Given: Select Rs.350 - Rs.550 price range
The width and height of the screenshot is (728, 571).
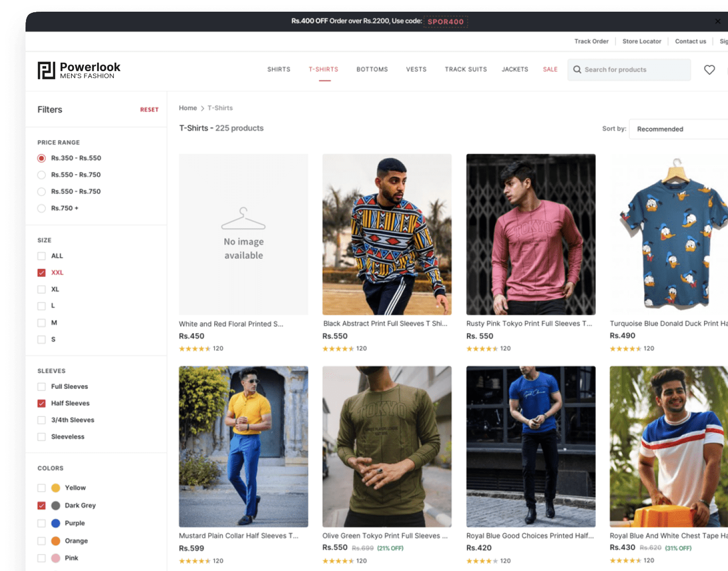Looking at the screenshot, I should [41, 158].
